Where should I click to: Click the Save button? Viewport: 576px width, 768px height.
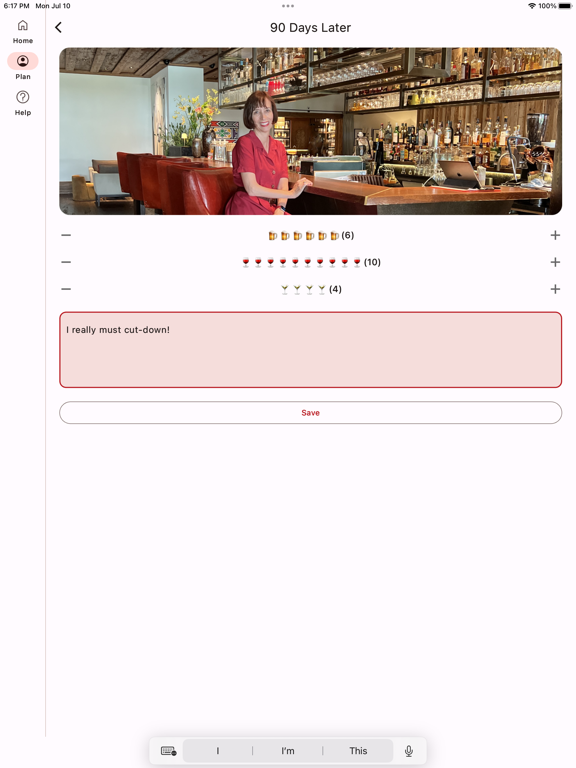311,413
